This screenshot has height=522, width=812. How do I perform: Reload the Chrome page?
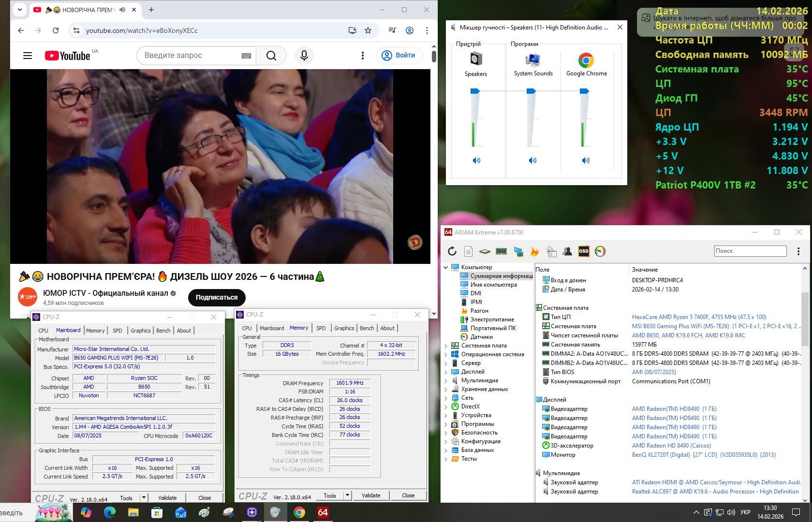[x=56, y=30]
